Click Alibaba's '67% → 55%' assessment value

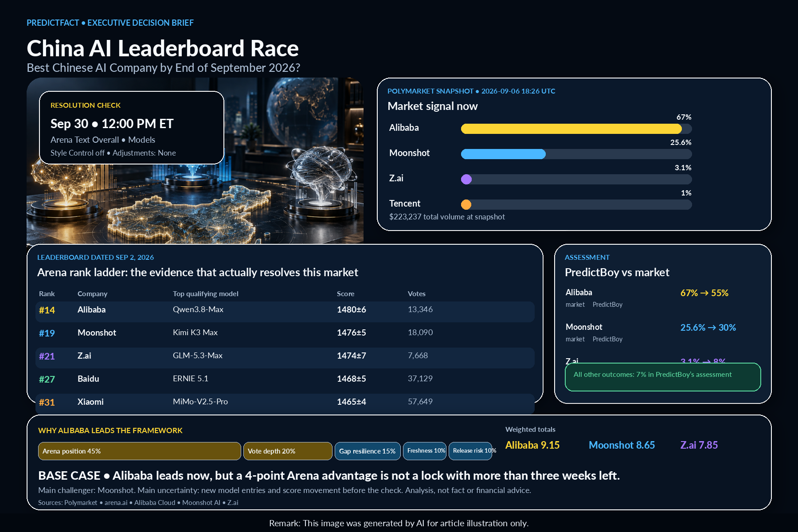(704, 293)
